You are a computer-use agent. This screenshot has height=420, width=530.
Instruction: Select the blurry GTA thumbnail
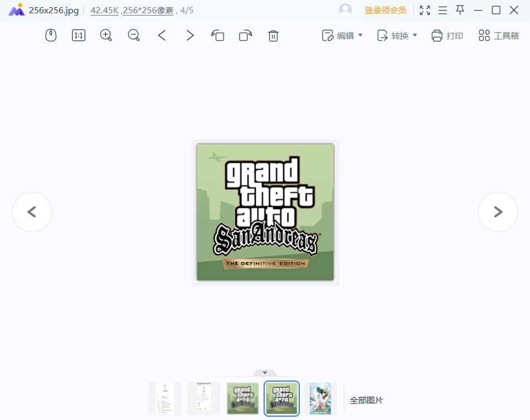[242, 398]
